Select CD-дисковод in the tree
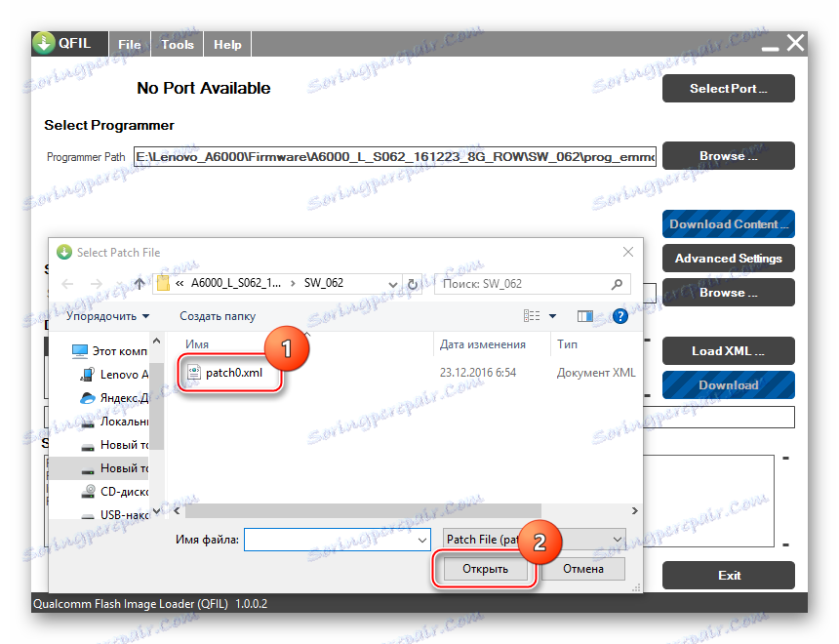839x644 pixels. click(113, 492)
